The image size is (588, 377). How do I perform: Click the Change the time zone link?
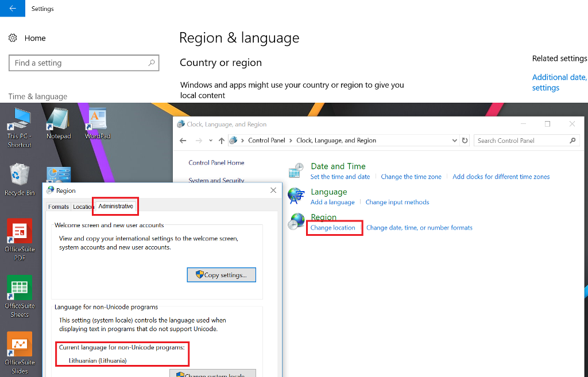411,177
